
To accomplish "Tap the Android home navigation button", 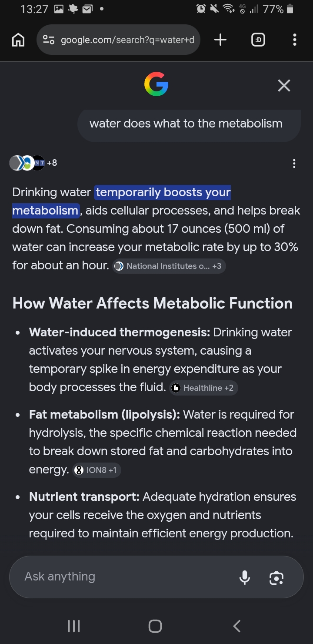I will pos(155,626).
